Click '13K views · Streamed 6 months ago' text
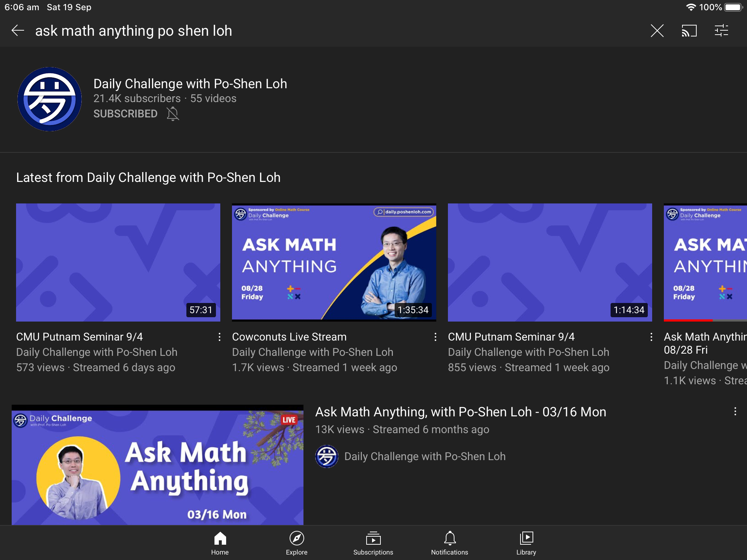The height and width of the screenshot is (560, 747). coord(402,429)
